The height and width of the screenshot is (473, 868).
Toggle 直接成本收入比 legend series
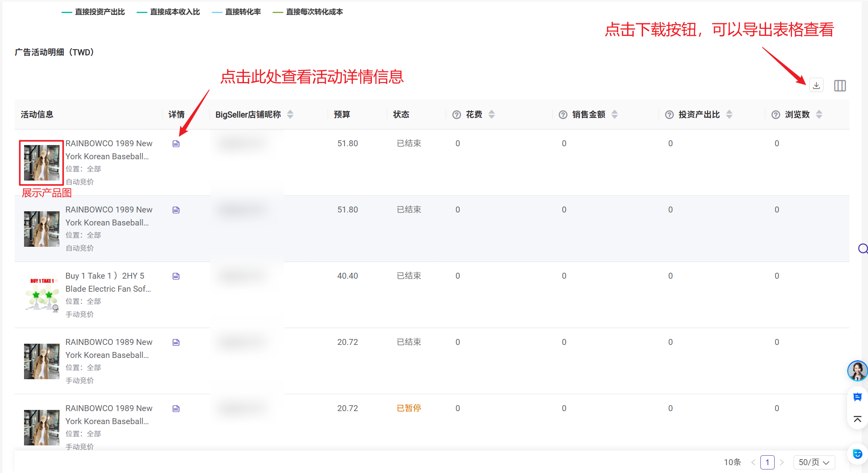(168, 12)
